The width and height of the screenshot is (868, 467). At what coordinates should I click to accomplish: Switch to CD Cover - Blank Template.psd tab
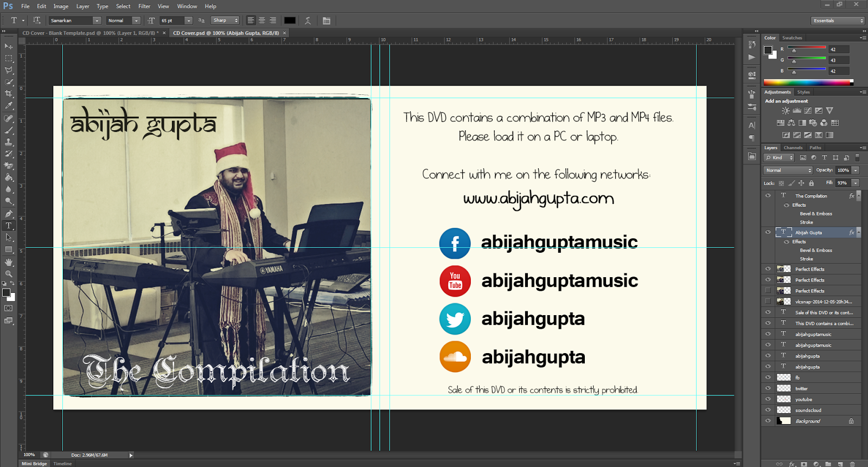pyautogui.click(x=90, y=33)
